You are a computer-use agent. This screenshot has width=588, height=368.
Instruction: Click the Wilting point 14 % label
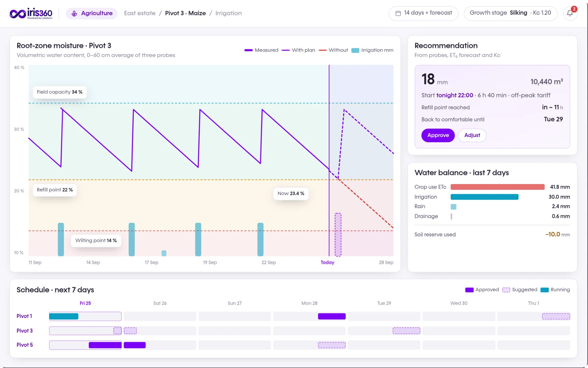coord(96,240)
